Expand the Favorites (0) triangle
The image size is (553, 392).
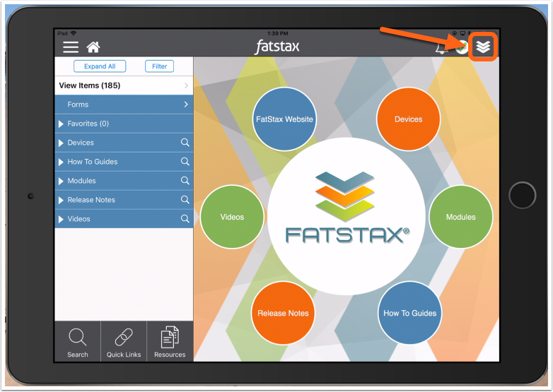pos(61,124)
